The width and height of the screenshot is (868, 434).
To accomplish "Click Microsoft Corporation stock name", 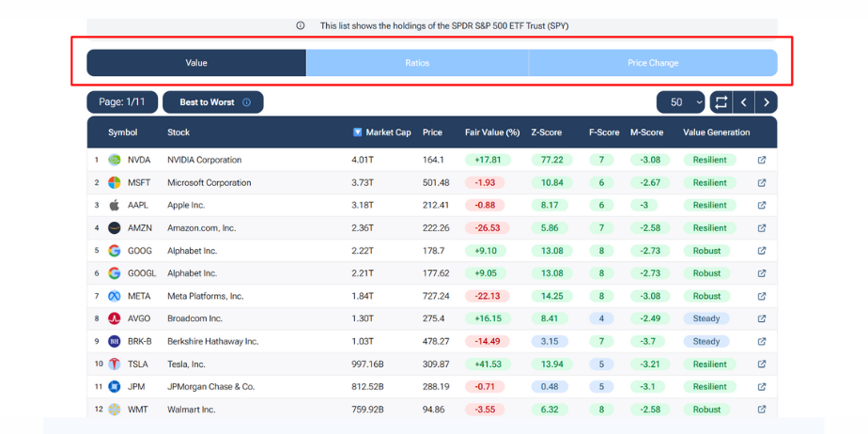I will [209, 182].
